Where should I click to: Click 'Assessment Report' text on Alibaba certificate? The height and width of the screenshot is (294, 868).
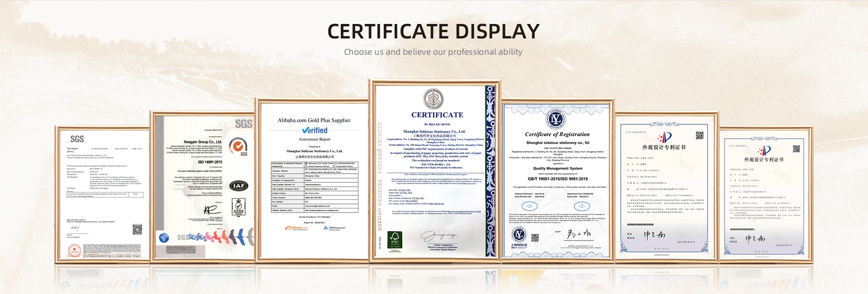click(x=314, y=139)
